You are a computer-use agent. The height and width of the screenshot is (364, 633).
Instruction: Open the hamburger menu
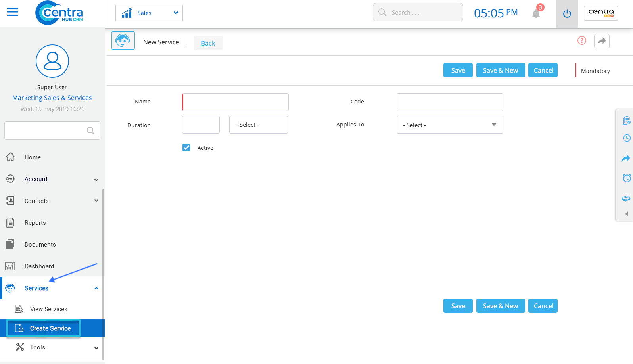coord(13,12)
